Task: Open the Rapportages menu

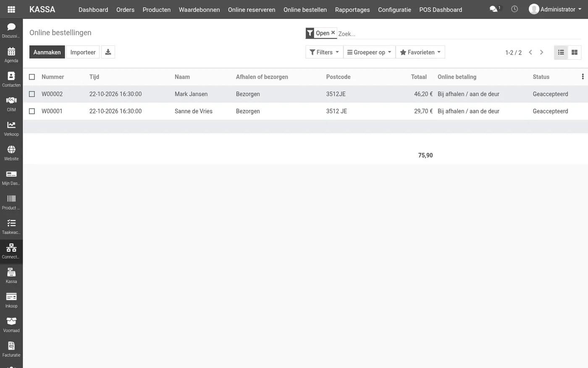Action: click(352, 9)
